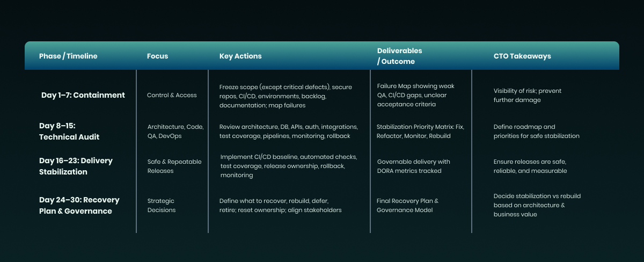Click the CTO Takeaways column header

pos(522,56)
